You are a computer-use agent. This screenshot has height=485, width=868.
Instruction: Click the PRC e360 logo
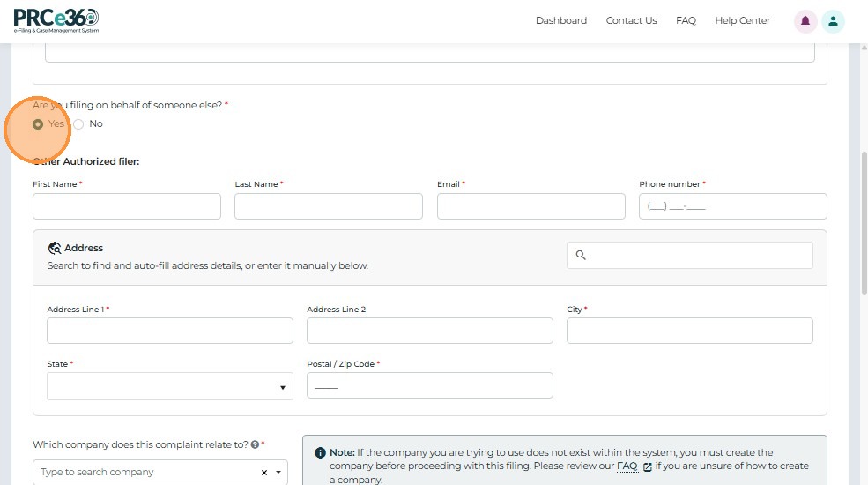[x=56, y=19]
